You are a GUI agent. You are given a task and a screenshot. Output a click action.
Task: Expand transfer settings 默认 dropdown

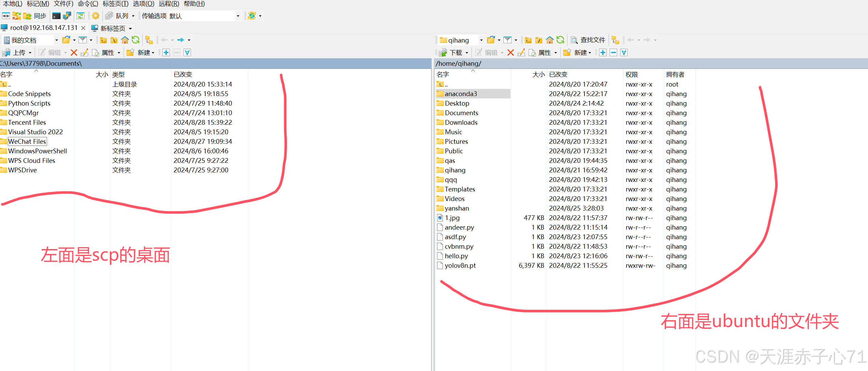click(238, 16)
